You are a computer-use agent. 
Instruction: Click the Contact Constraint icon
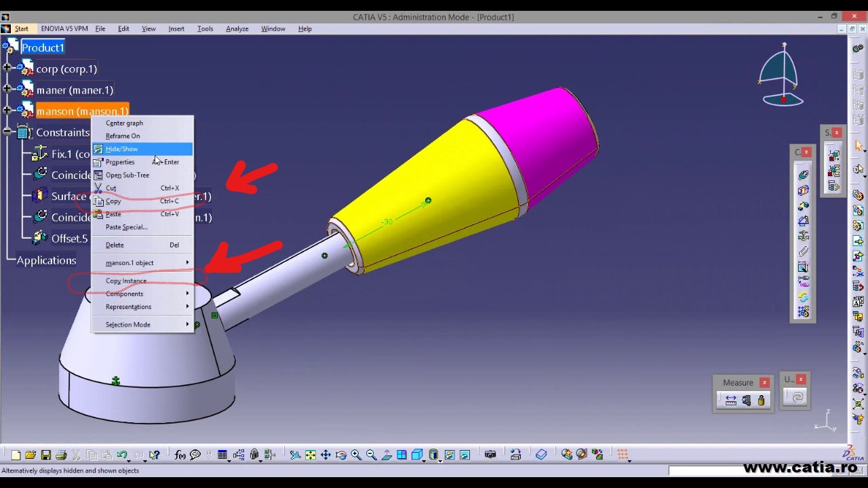point(804,190)
